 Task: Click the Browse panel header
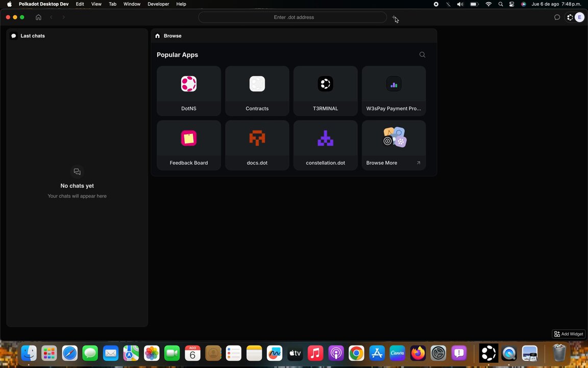click(x=294, y=36)
